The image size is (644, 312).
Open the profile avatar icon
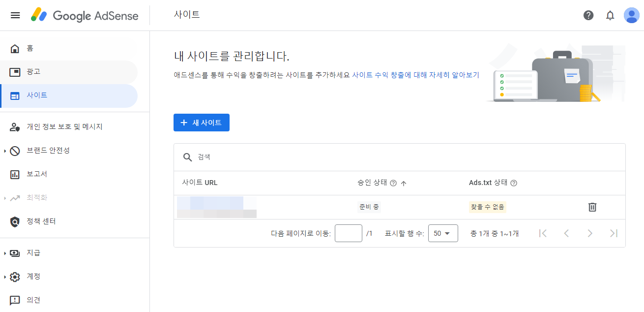632,15
